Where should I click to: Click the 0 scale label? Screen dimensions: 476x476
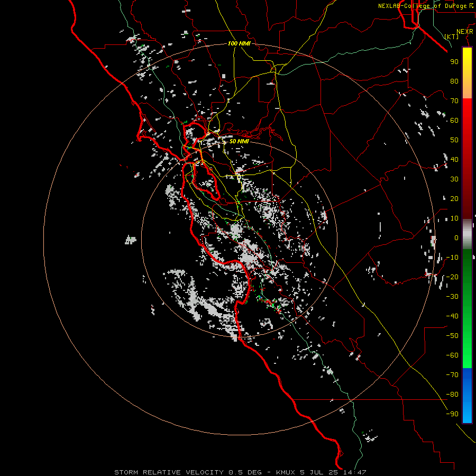click(x=456, y=237)
